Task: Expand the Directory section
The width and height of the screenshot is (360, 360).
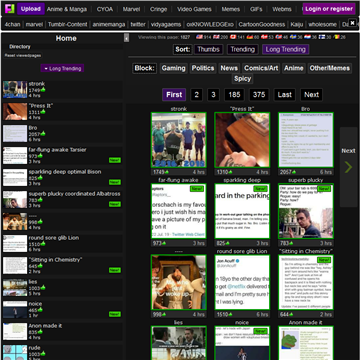Action: tap(20, 47)
